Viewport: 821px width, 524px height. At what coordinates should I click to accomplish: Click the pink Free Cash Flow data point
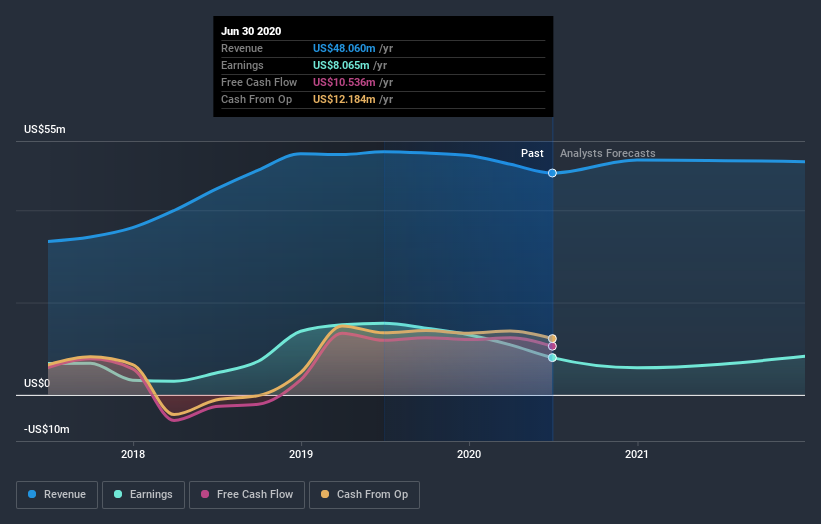(552, 347)
